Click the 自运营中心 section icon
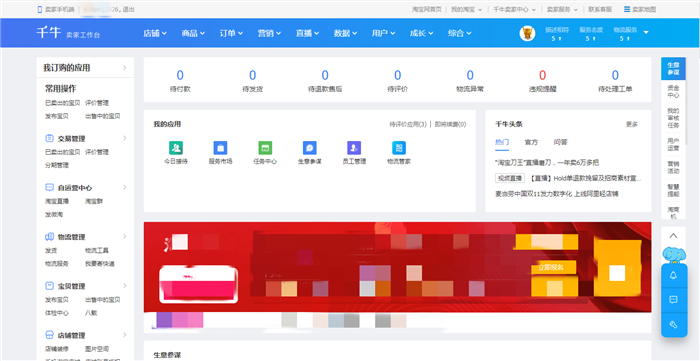 [50, 187]
